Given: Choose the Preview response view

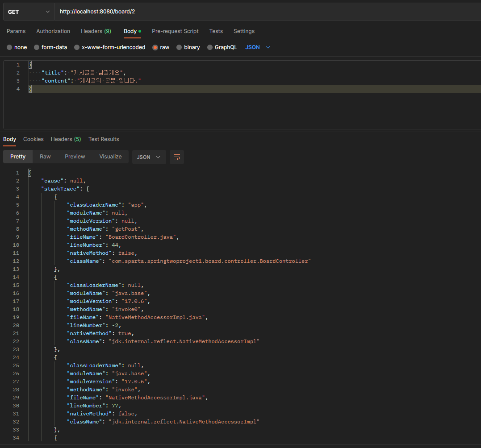Looking at the screenshot, I should click(75, 157).
